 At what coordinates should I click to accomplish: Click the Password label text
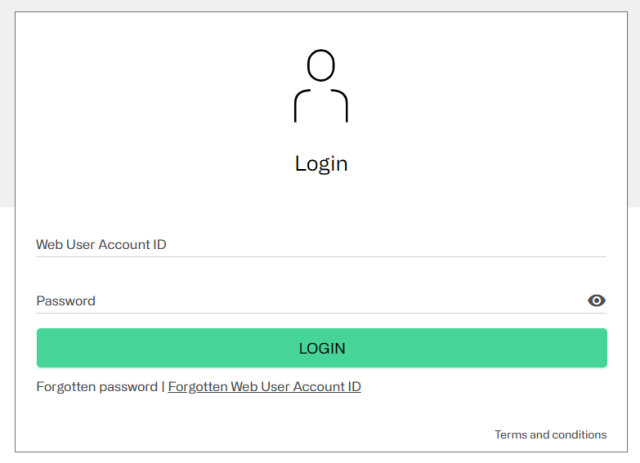click(x=66, y=300)
